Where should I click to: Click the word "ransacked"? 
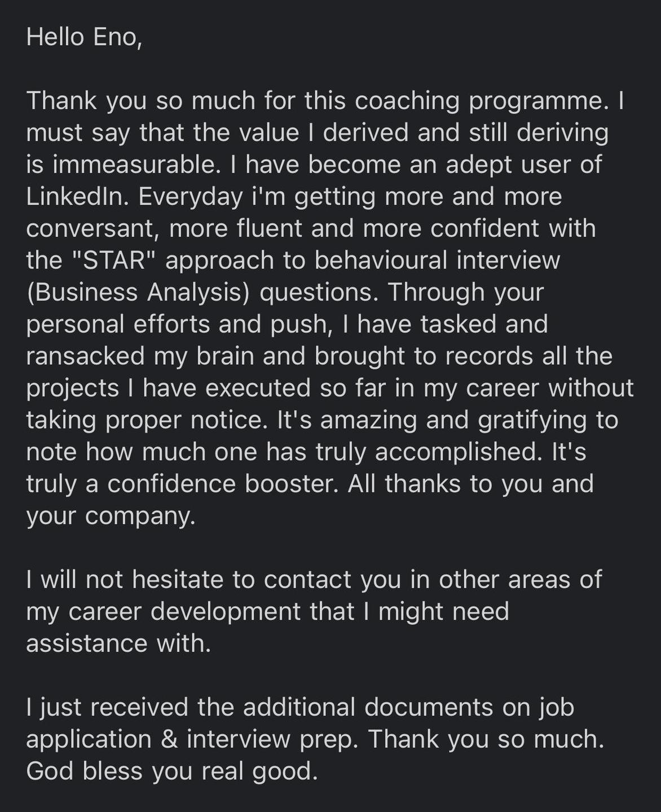coord(85,356)
